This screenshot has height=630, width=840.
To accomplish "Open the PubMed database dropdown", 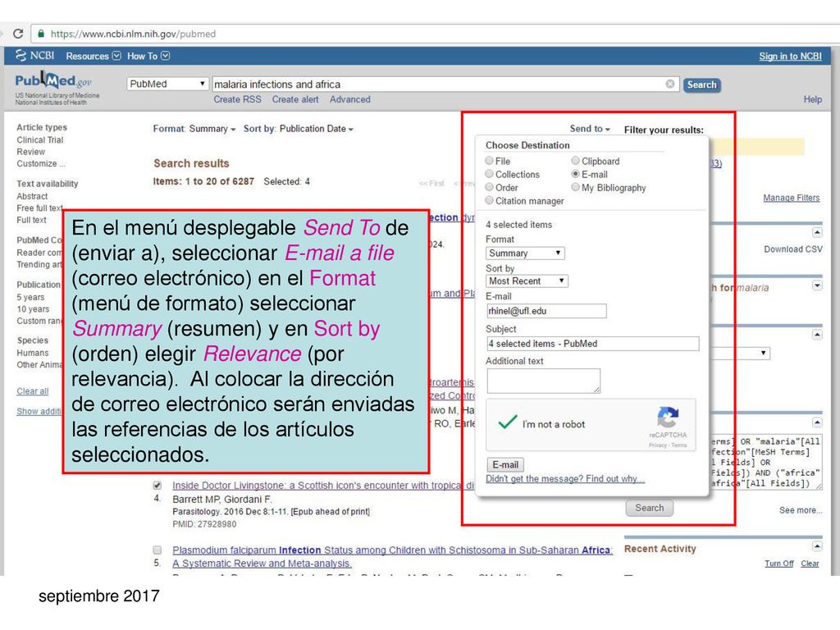I will pos(167,84).
